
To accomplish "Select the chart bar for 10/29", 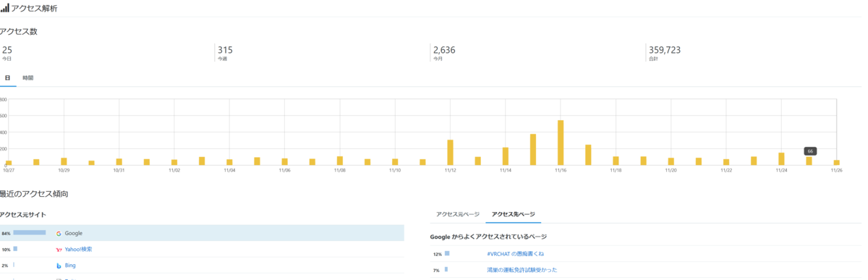I will point(64,161).
